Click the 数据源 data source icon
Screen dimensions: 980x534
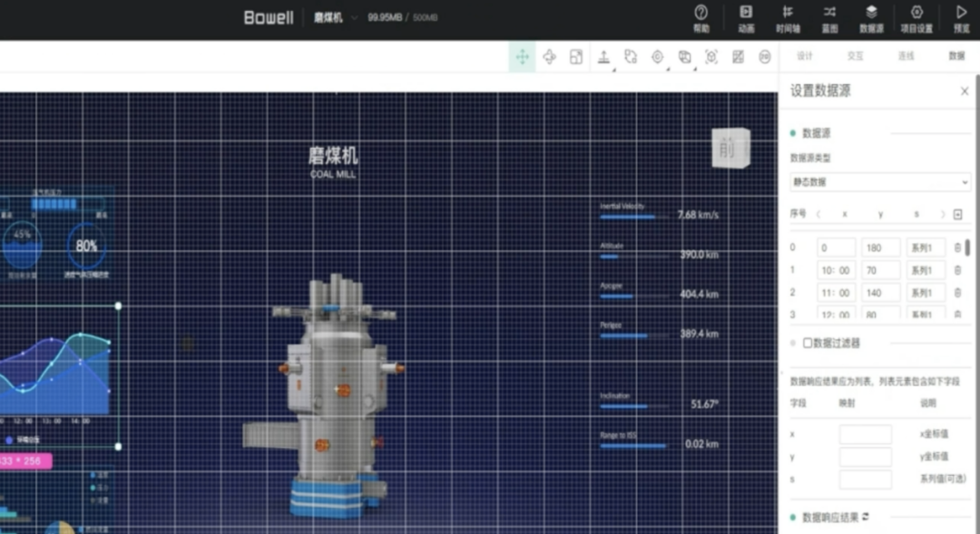[x=871, y=13]
